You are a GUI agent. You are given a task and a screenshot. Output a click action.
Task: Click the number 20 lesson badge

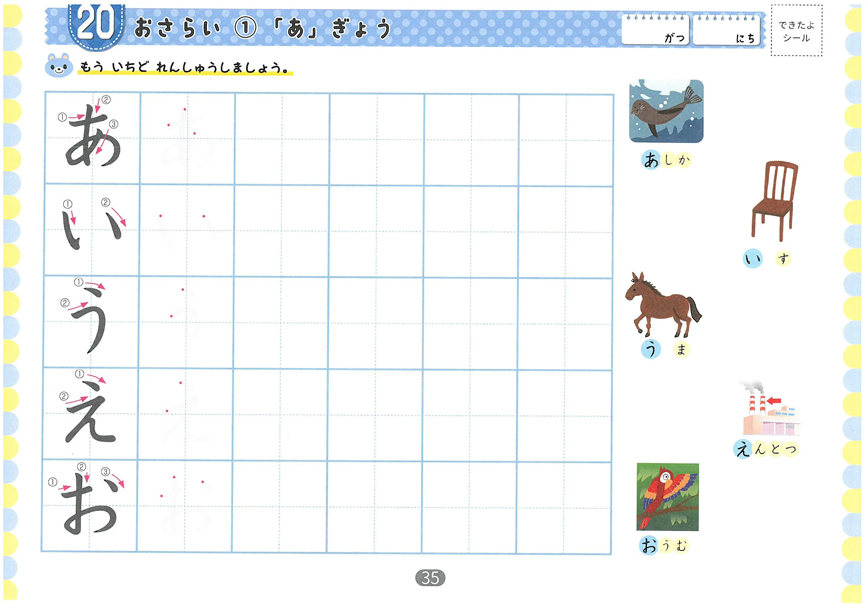click(x=96, y=26)
